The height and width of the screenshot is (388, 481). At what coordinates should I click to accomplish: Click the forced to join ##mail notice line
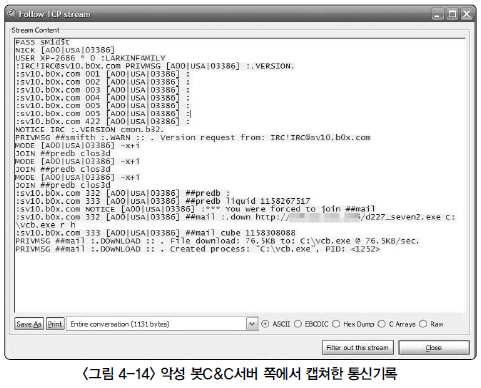pyautogui.click(x=195, y=209)
